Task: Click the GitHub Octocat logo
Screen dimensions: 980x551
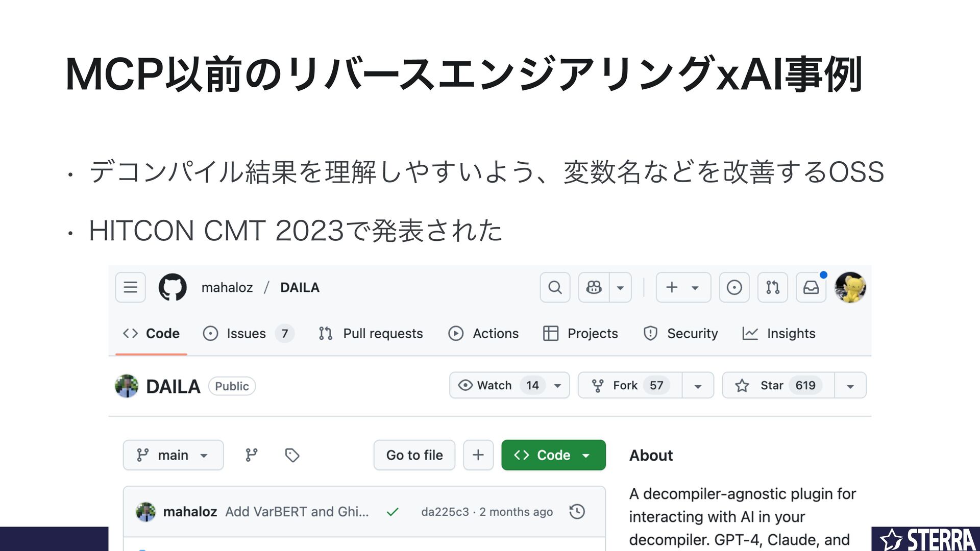Action: click(x=173, y=287)
